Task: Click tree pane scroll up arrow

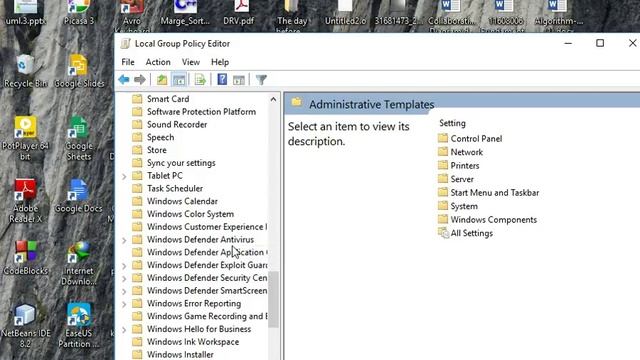Action: [273, 99]
